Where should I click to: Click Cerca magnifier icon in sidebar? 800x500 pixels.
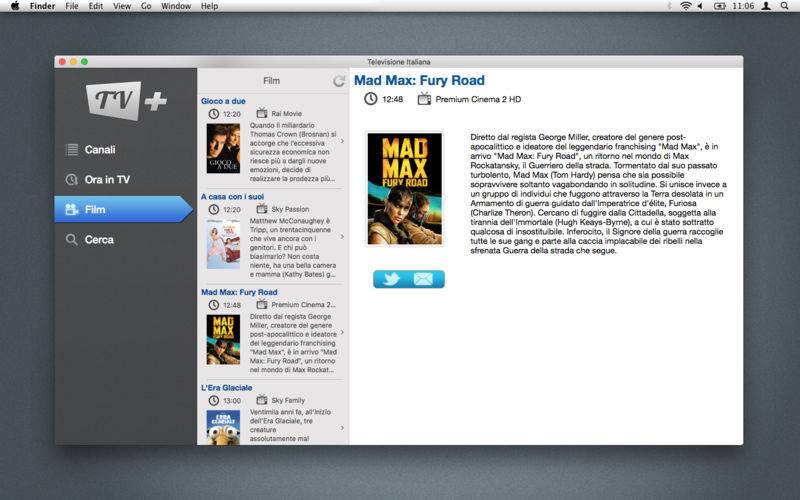[71, 239]
